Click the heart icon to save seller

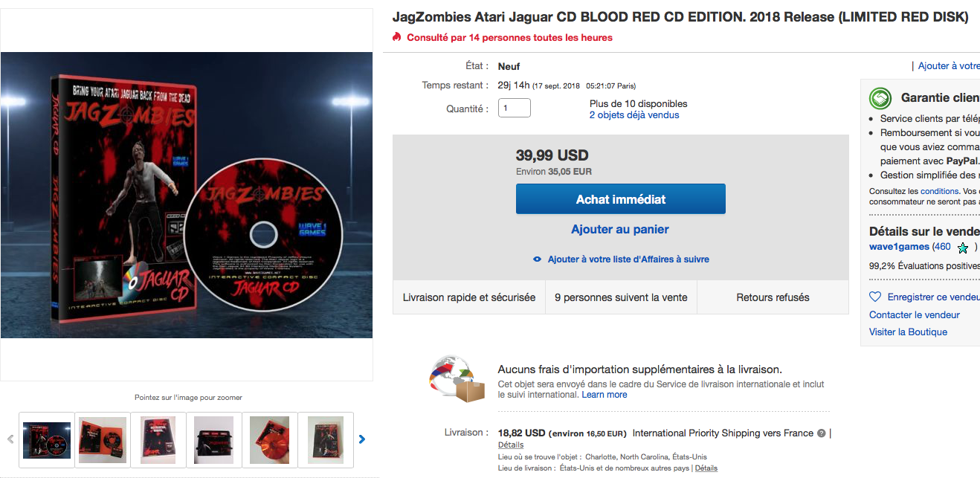click(875, 297)
